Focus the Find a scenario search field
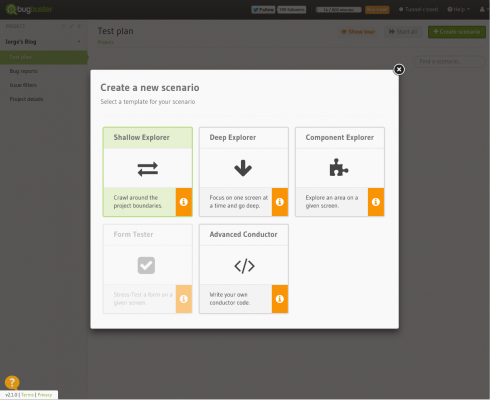The width and height of the screenshot is (490, 400). click(x=449, y=61)
